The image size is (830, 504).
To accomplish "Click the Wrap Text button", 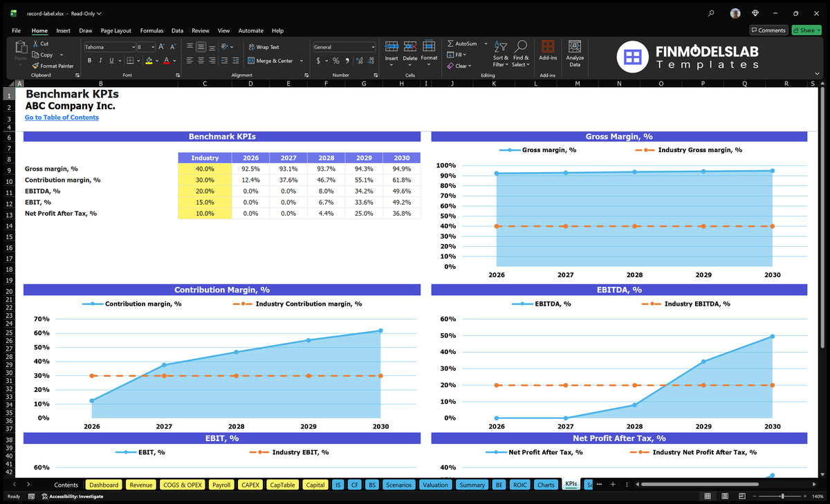I will [263, 47].
